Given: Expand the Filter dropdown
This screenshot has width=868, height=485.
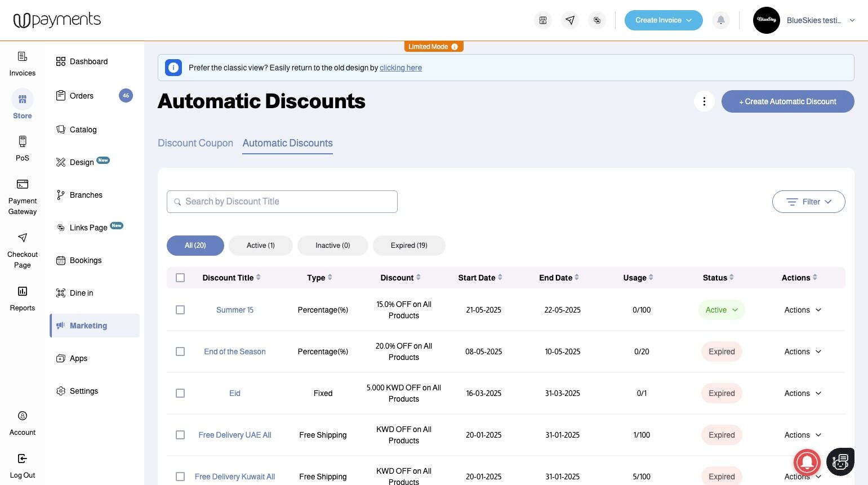Looking at the screenshot, I should coord(808,202).
